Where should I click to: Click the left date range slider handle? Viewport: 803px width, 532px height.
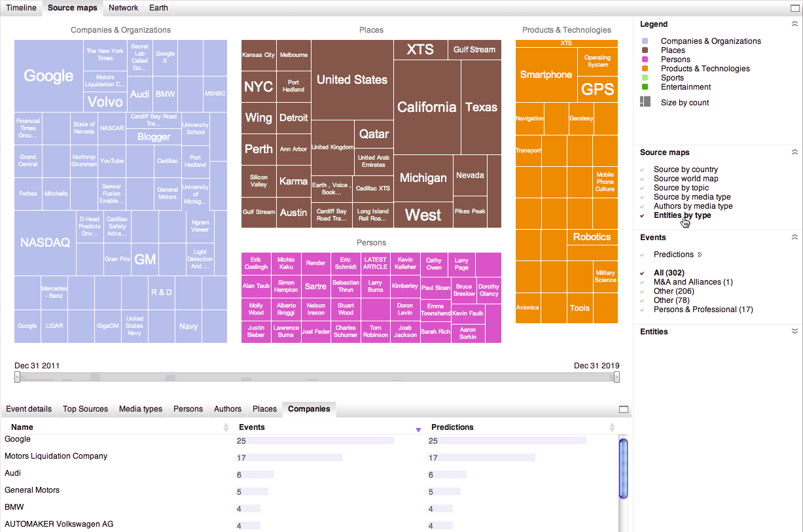[18, 377]
